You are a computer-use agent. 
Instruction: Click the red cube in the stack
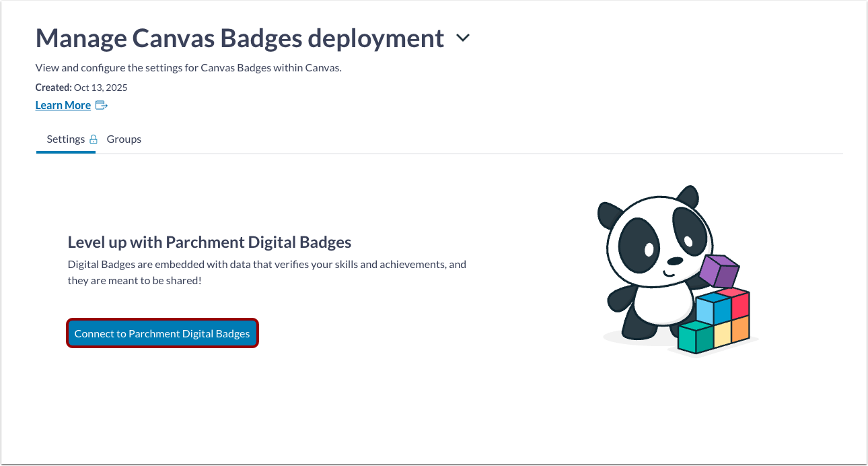pos(741,304)
